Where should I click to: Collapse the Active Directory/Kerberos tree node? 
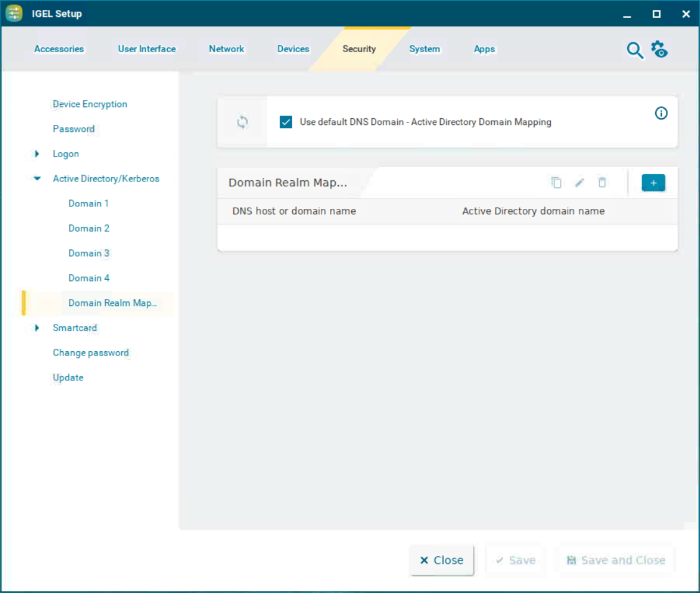(37, 179)
